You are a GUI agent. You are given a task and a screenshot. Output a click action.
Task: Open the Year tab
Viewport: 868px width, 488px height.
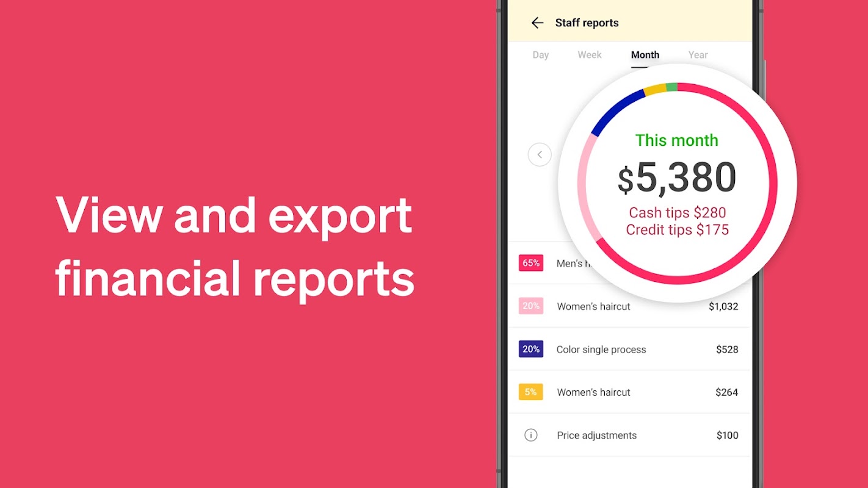(x=698, y=55)
